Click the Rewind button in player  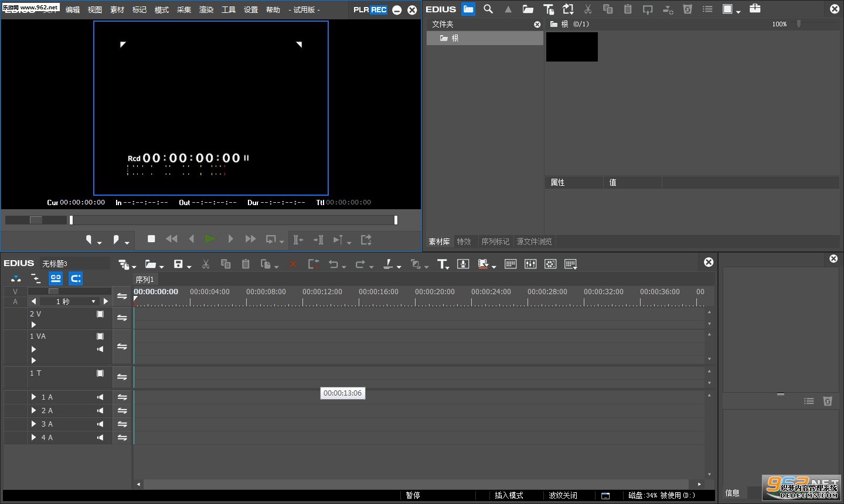click(172, 239)
